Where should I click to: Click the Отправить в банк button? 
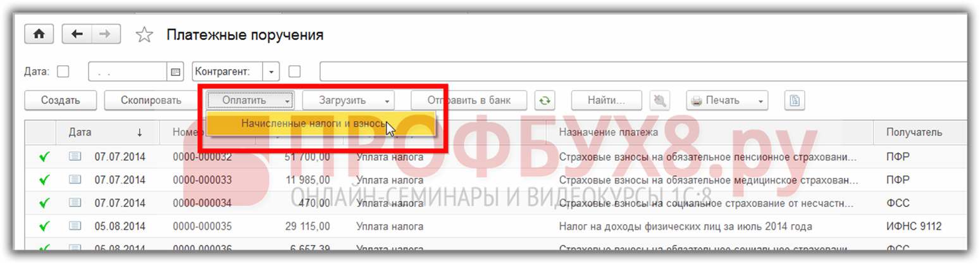tap(469, 100)
